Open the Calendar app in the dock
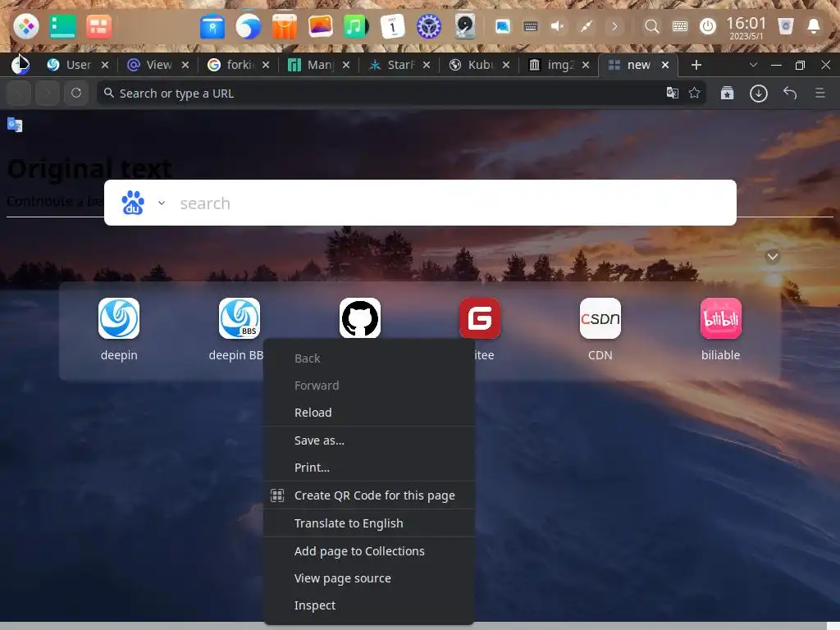 pos(392,25)
